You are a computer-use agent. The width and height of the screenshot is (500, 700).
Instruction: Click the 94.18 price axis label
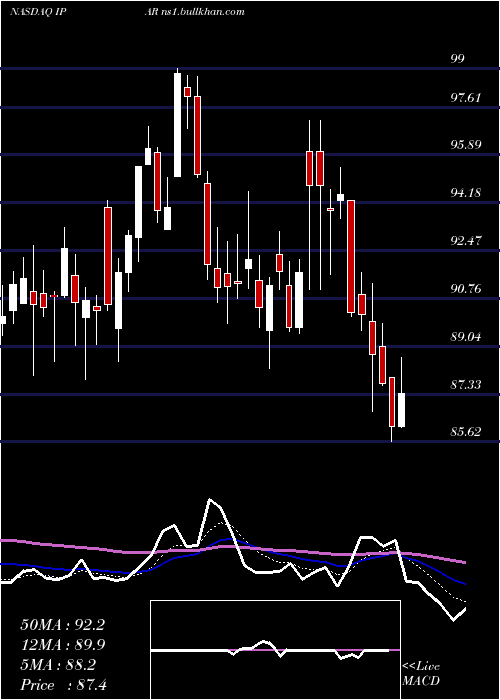(x=466, y=193)
